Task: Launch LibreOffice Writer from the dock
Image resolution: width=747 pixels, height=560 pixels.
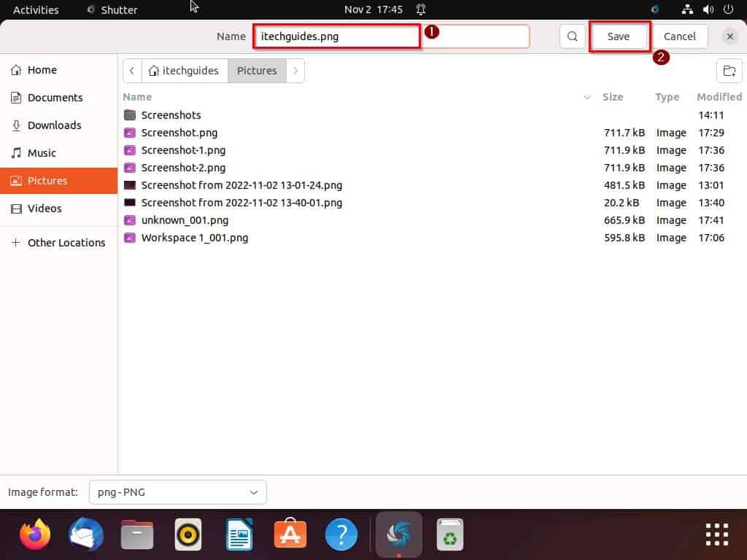Action: point(239,534)
